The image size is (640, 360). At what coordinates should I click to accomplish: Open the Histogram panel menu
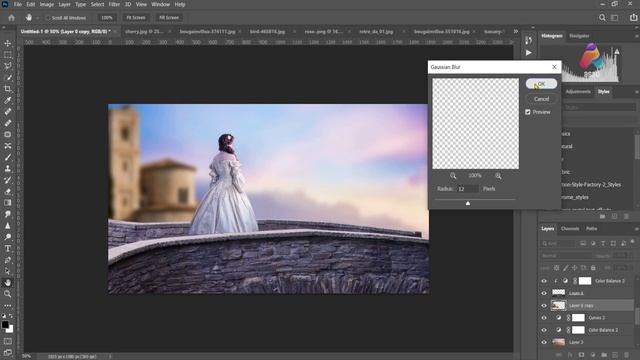[636, 36]
